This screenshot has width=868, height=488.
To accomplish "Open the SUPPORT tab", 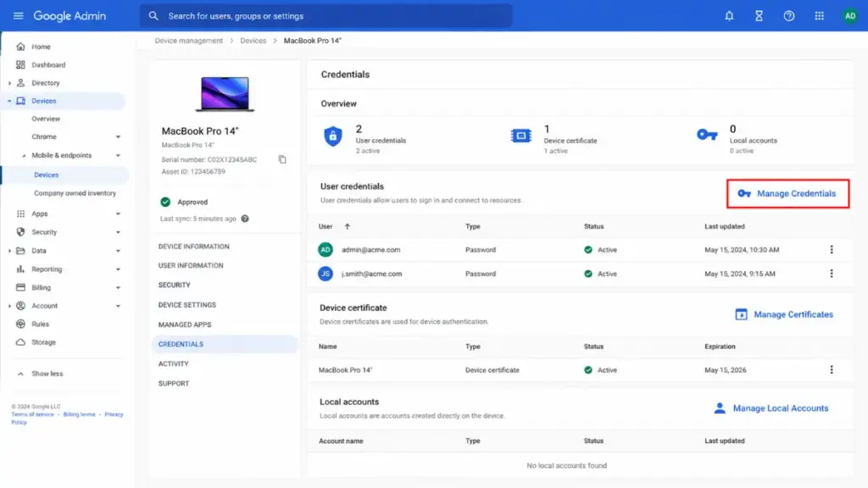I will tap(174, 384).
